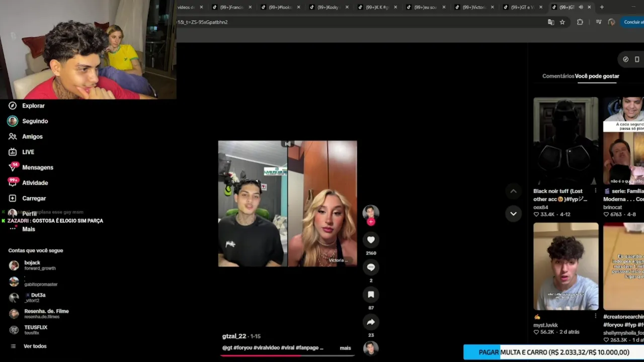Expand followed accounts with Ver todos
The image size is (644, 362).
click(x=29, y=346)
